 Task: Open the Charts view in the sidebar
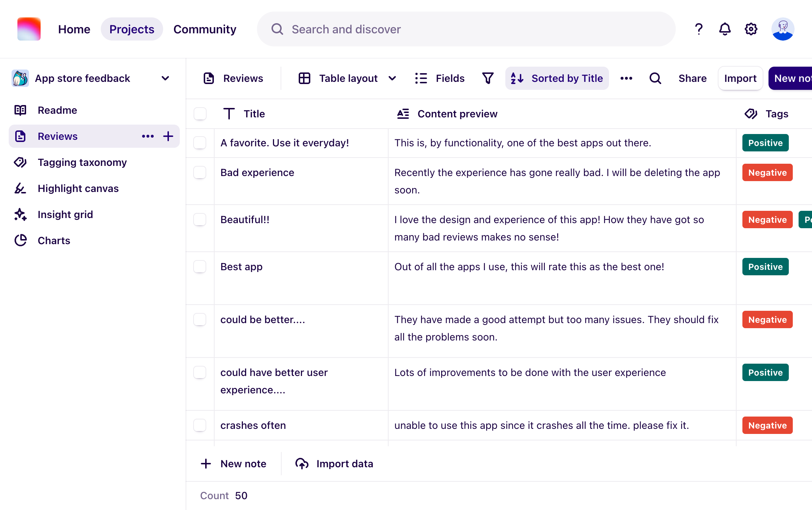point(54,241)
